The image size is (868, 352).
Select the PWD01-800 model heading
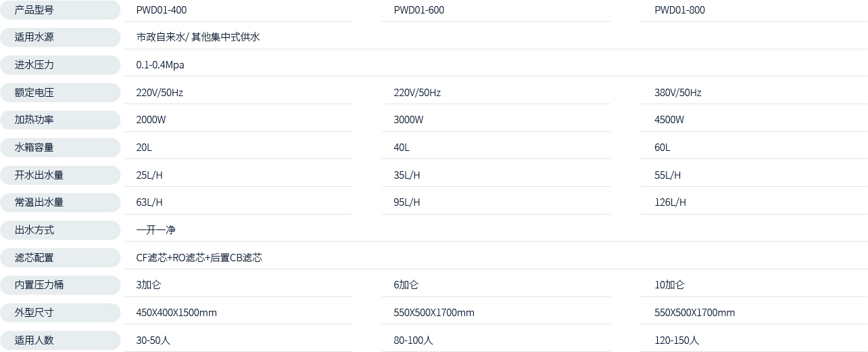679,10
